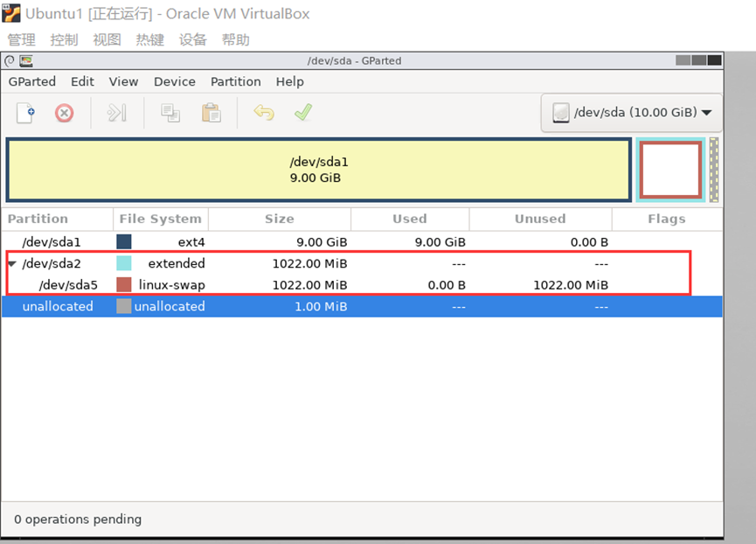Viewport: 756px width, 544px height.
Task: Sort by the Used column header
Action: [410, 219]
